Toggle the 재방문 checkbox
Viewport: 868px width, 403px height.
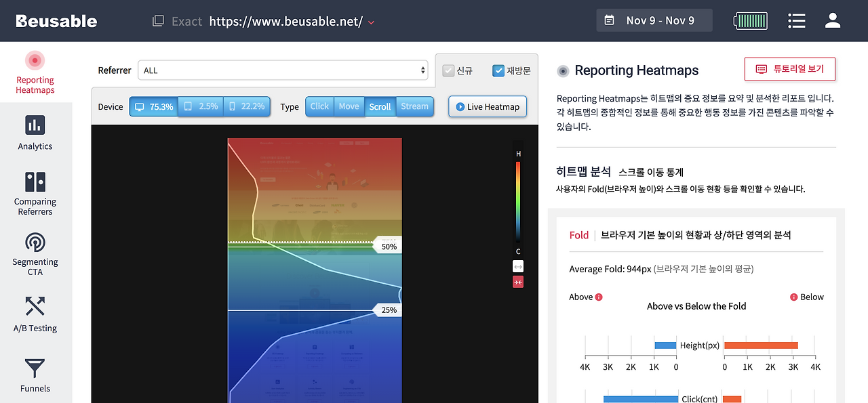pos(499,70)
